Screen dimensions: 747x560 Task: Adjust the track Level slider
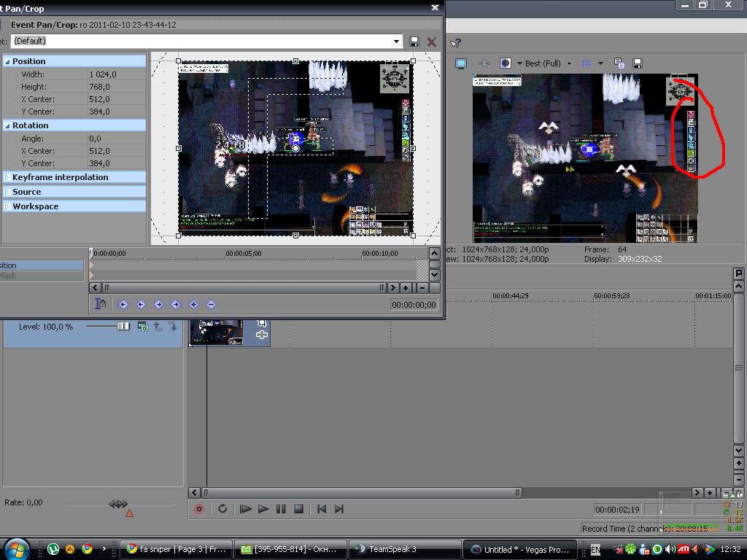(x=123, y=326)
